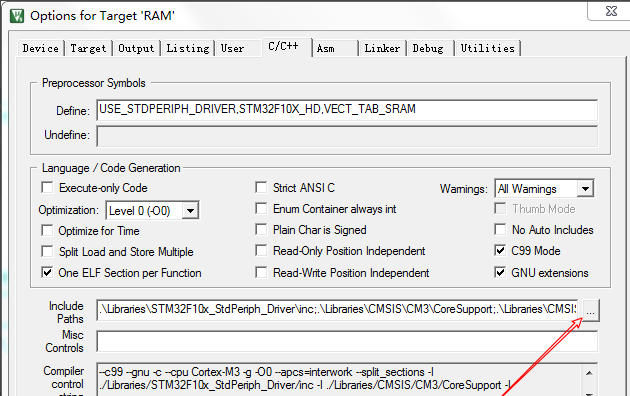Screen dimensions: 630x396
Task: Enable Strict ANSI C checkbox
Action: (x=261, y=187)
